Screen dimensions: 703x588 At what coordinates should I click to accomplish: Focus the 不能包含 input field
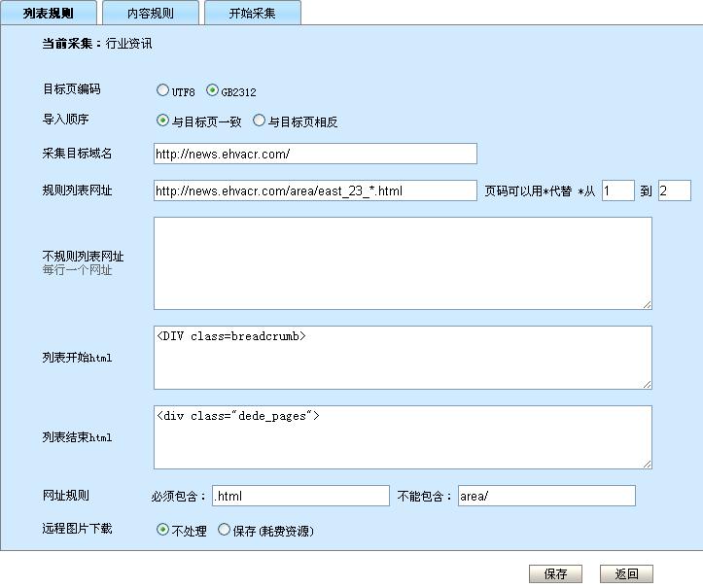546,496
